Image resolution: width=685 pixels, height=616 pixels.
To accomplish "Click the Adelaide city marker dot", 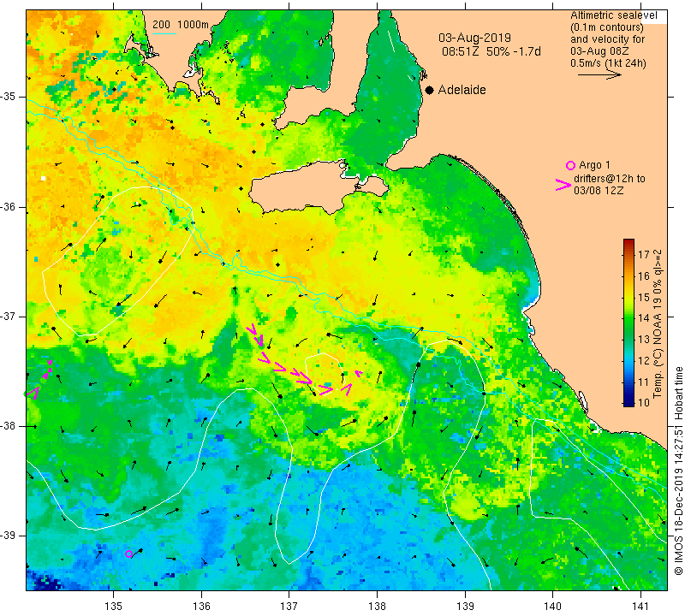I will point(430,90).
